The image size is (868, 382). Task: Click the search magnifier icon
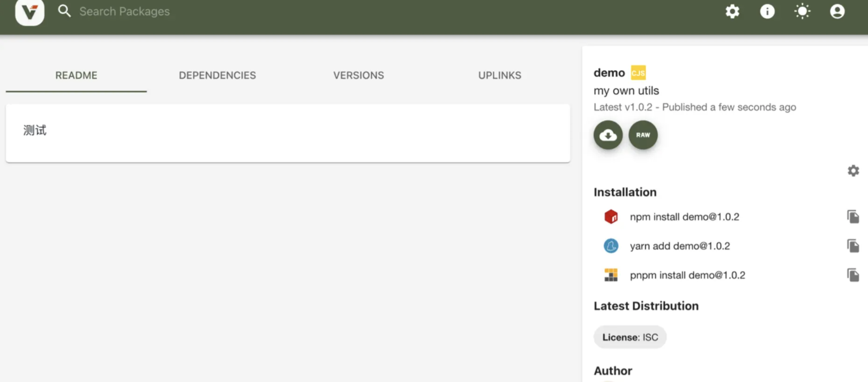click(64, 11)
